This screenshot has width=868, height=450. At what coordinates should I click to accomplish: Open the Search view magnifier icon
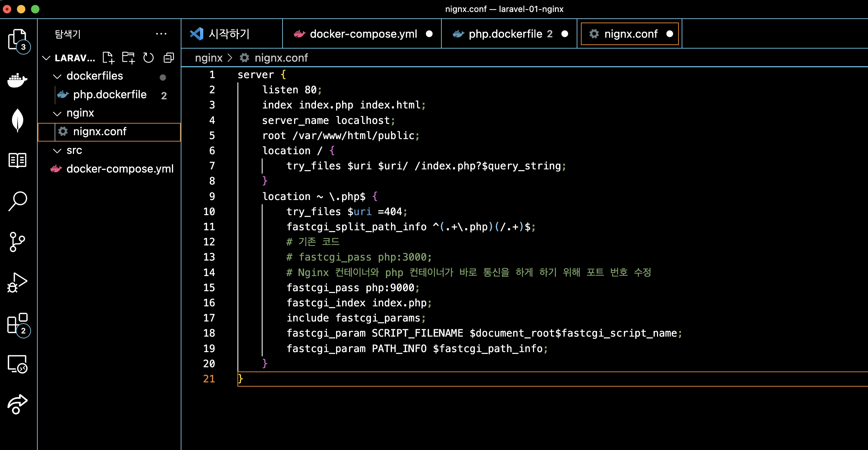point(17,201)
